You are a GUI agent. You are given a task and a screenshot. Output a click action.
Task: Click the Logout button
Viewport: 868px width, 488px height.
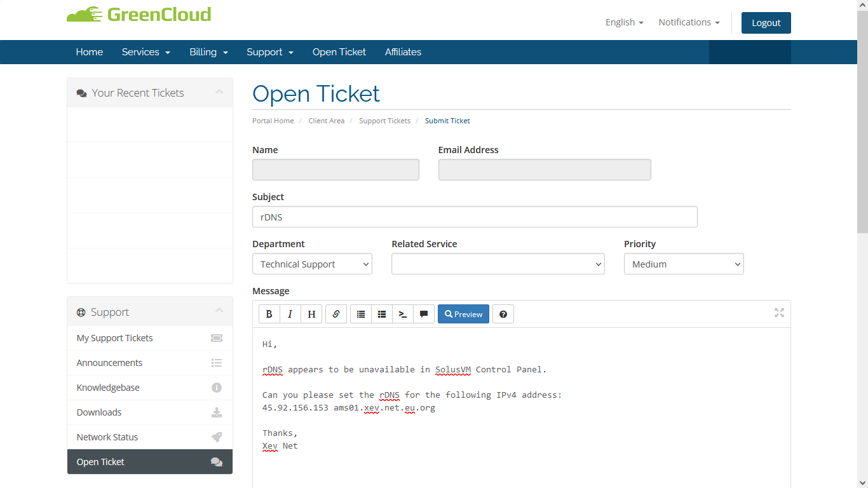pos(766,23)
